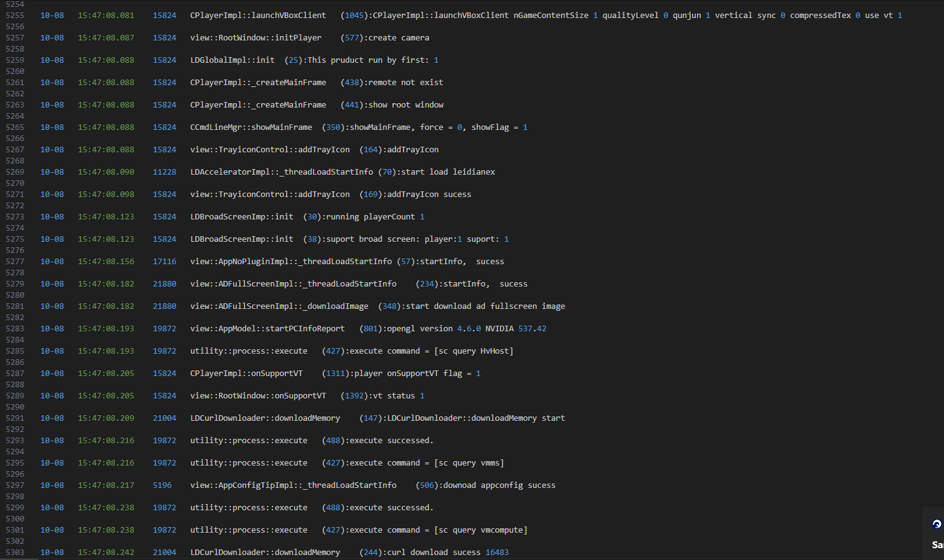Screen dimensions: 944x560
Task: Click thread ID 5196 in the log
Action: [162, 485]
